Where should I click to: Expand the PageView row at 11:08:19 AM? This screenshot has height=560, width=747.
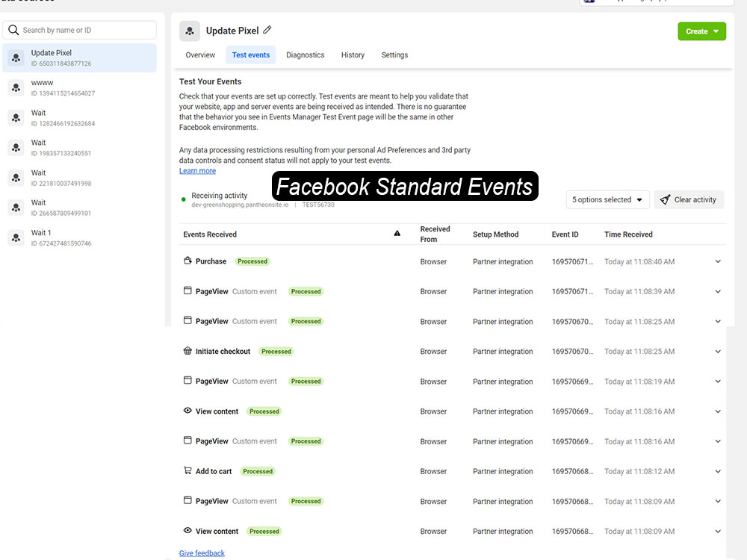click(x=718, y=382)
